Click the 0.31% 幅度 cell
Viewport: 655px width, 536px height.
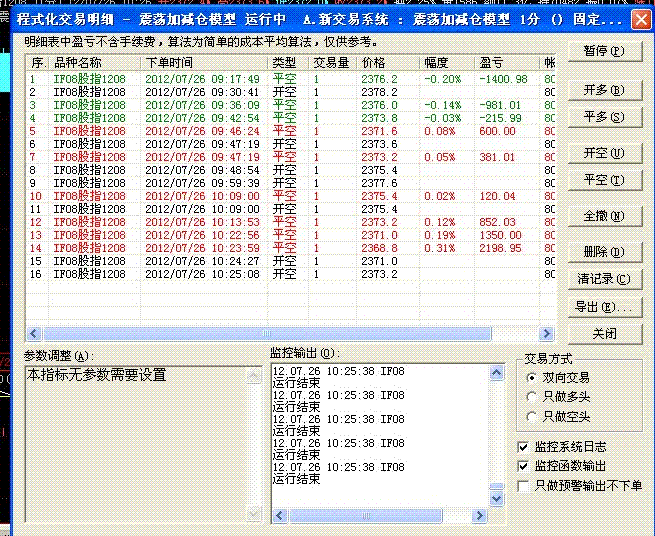[439, 248]
